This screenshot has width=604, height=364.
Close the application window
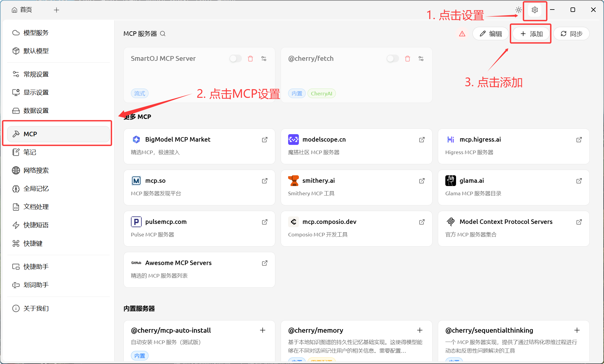tap(593, 10)
